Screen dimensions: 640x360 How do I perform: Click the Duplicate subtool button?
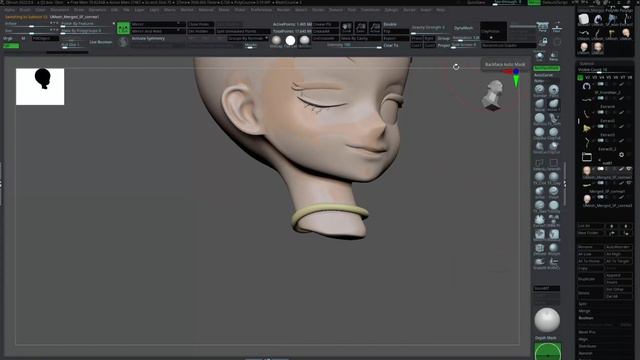click(590, 279)
